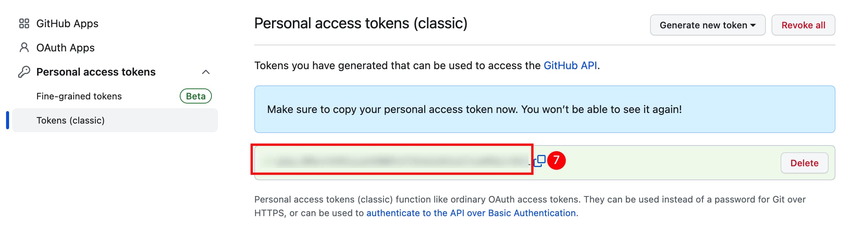The width and height of the screenshot is (868, 229).
Task: Delete the newly generated token
Action: click(x=804, y=163)
